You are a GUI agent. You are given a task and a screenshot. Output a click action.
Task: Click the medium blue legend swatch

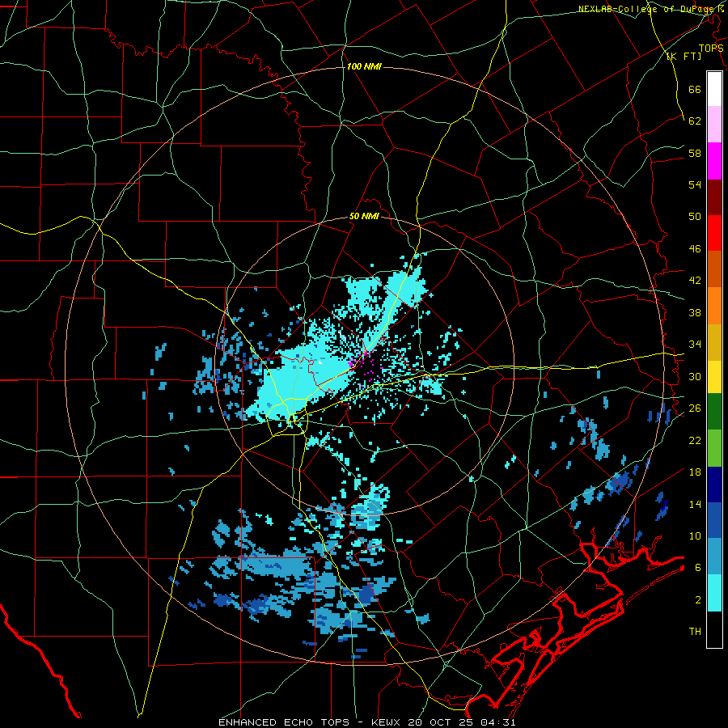pyautogui.click(x=714, y=520)
